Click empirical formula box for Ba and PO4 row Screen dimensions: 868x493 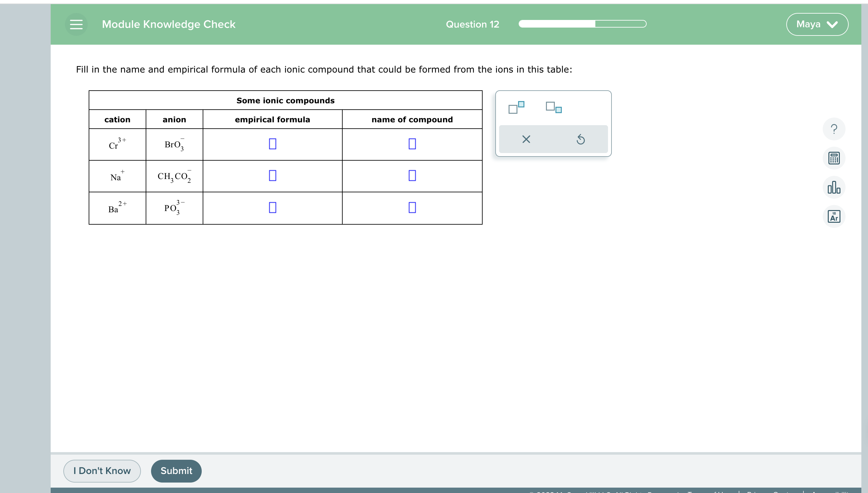point(272,207)
